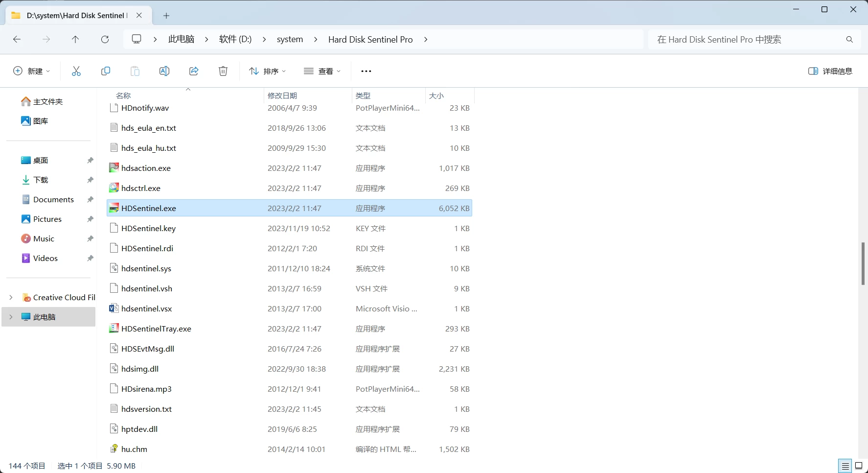Open a new tab with plus button
The height and width of the screenshot is (473, 868).
point(166,16)
